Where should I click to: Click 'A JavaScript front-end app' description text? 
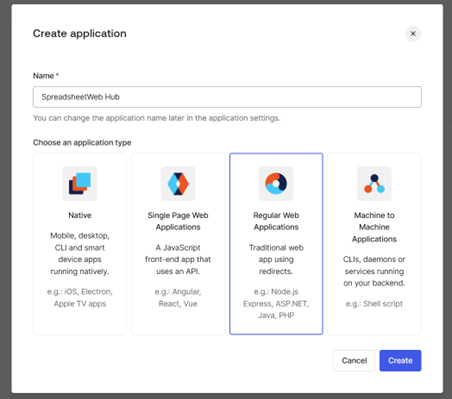(x=178, y=259)
